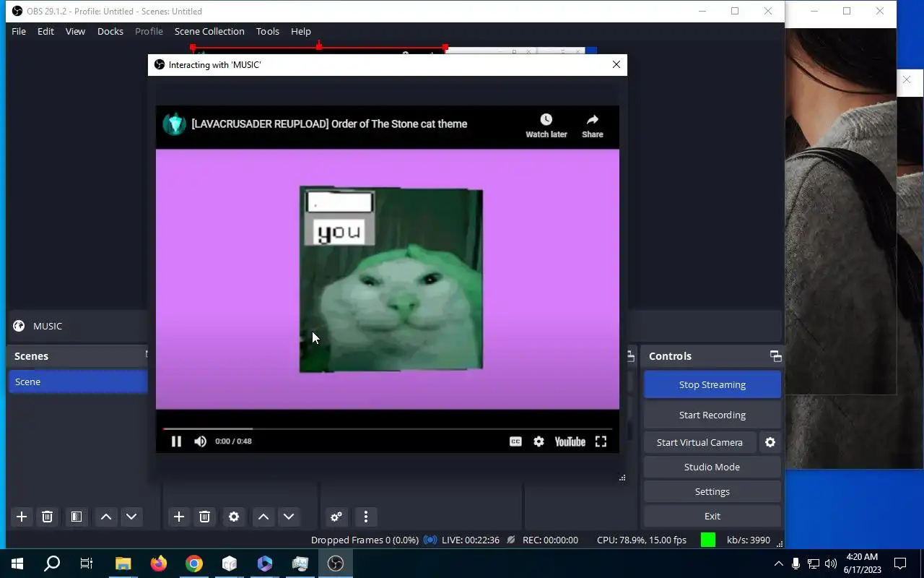Open Task View on the taskbar
This screenshot has height=578, width=924.
[87, 564]
